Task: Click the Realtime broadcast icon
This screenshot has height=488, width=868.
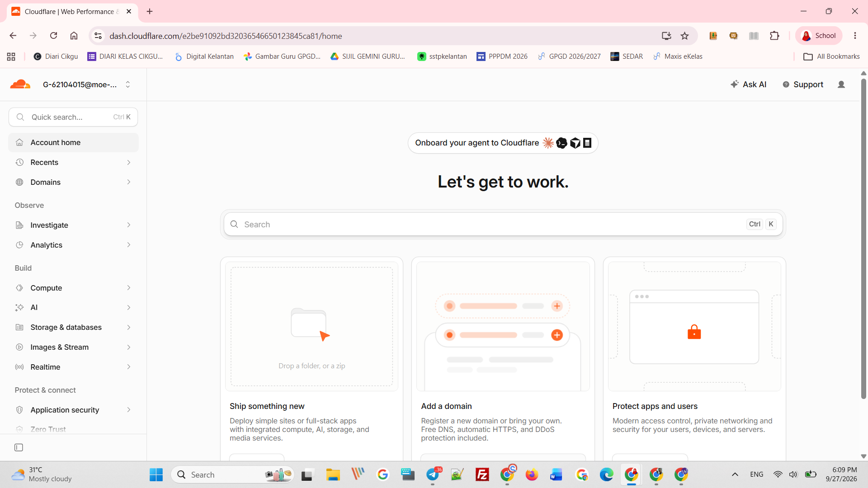Action: [x=19, y=367]
